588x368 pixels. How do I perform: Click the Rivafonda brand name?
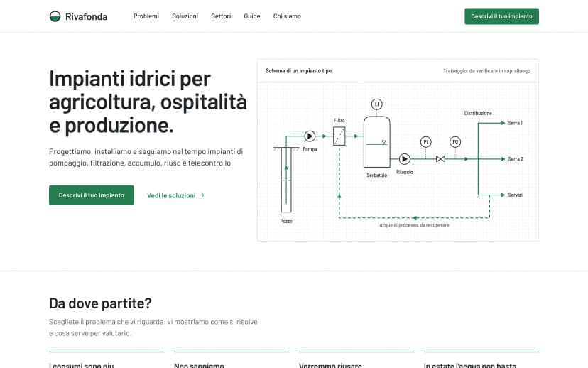pos(86,16)
